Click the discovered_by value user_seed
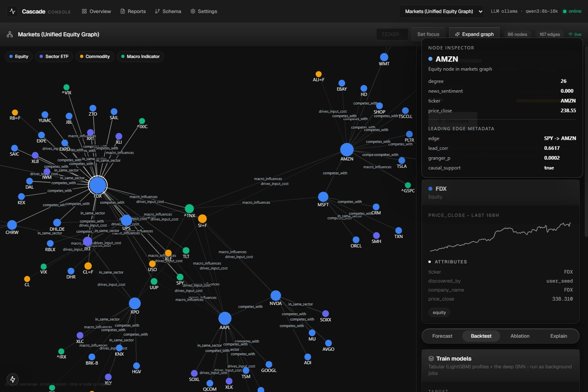 coord(560,281)
